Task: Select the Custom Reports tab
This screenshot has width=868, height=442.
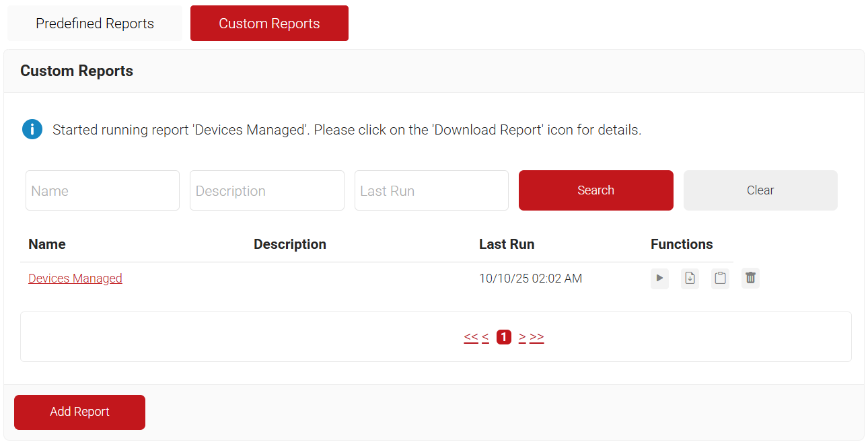Action: (x=269, y=24)
